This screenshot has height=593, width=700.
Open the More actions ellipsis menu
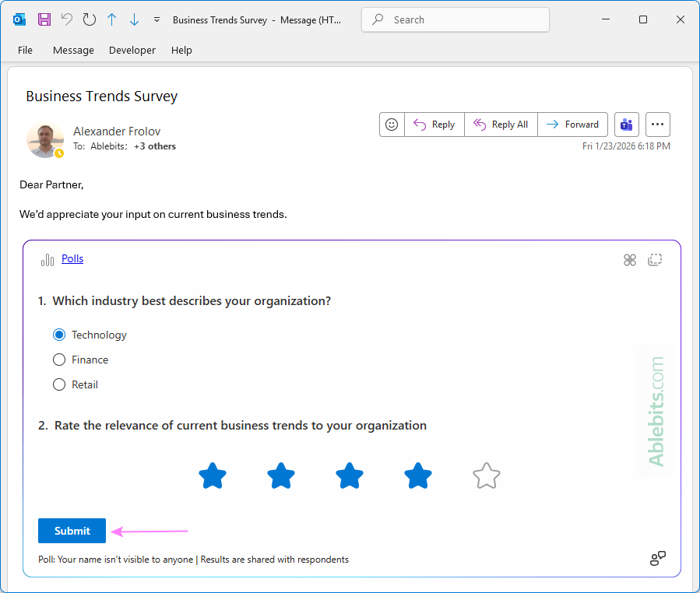pyautogui.click(x=657, y=124)
